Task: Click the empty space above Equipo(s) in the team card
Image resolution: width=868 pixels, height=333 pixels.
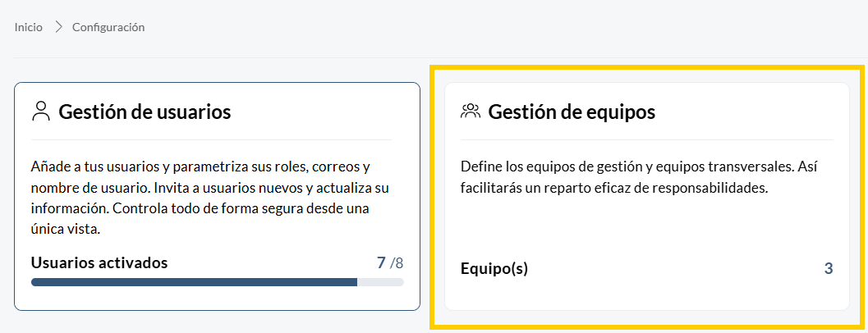Action: coord(646,227)
